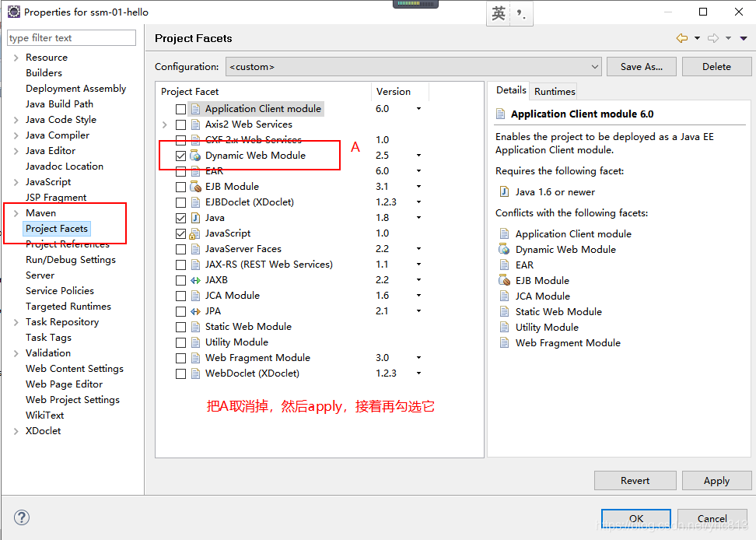Click the Java facet icon
Screen dimensions: 756x540
(x=195, y=218)
